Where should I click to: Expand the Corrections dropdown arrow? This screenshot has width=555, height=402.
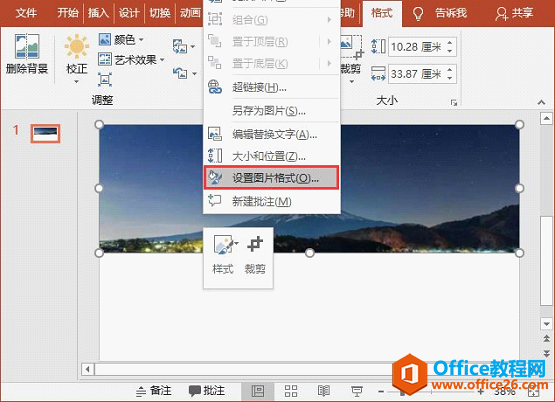(x=76, y=82)
